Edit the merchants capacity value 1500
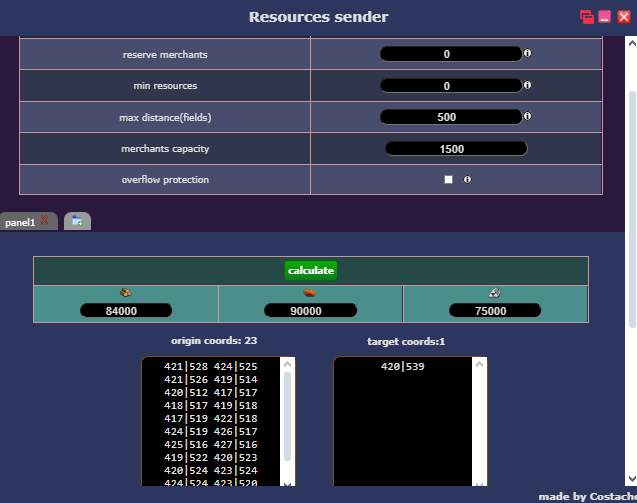The width and height of the screenshot is (637, 503). click(x=456, y=149)
